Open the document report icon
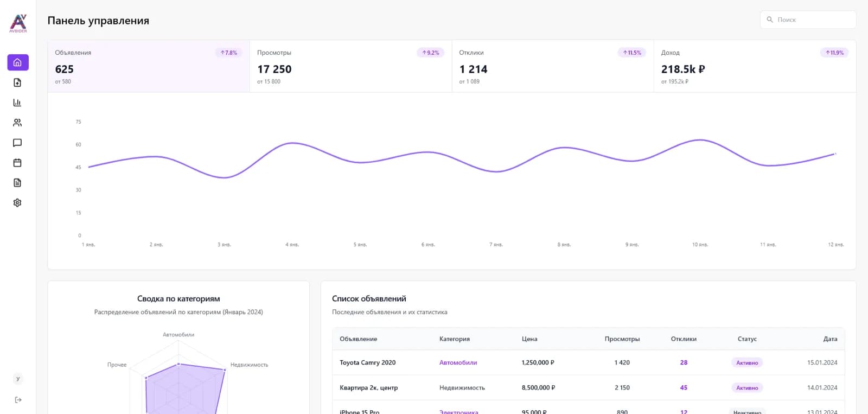The height and width of the screenshot is (414, 868). 17,183
